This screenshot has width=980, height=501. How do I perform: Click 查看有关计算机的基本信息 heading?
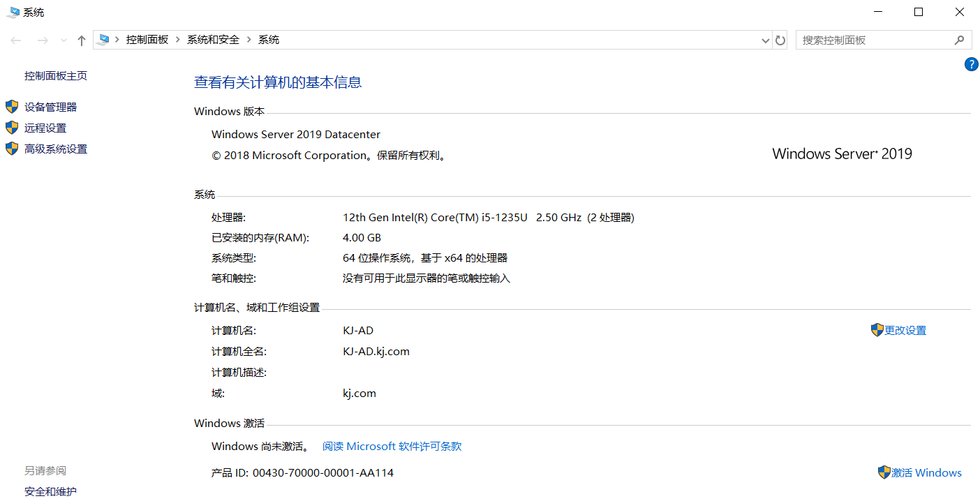pyautogui.click(x=278, y=82)
